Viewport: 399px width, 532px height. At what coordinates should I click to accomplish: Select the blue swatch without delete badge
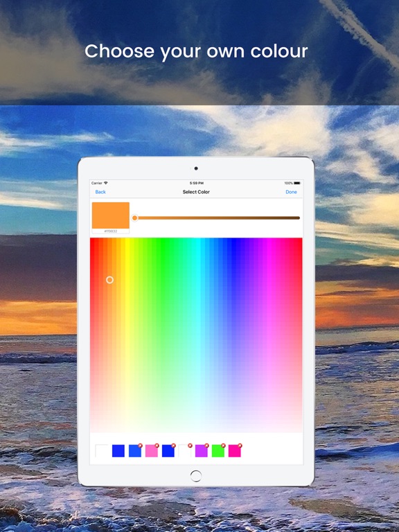(x=118, y=451)
